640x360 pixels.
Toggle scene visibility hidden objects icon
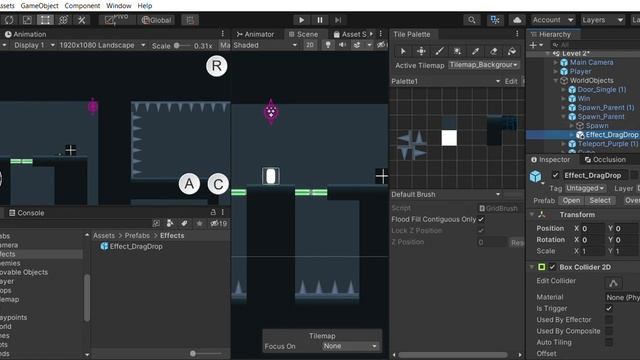click(x=381, y=45)
